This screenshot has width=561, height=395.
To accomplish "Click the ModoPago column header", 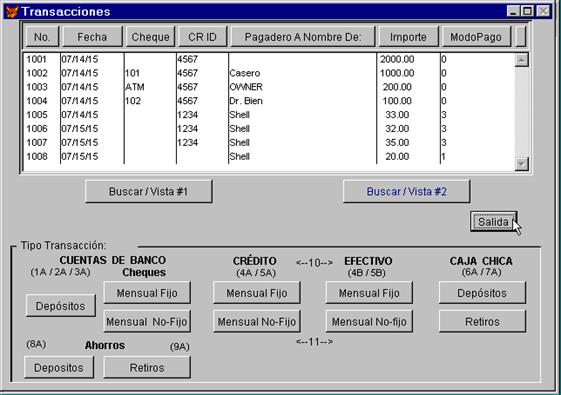I will click(476, 37).
